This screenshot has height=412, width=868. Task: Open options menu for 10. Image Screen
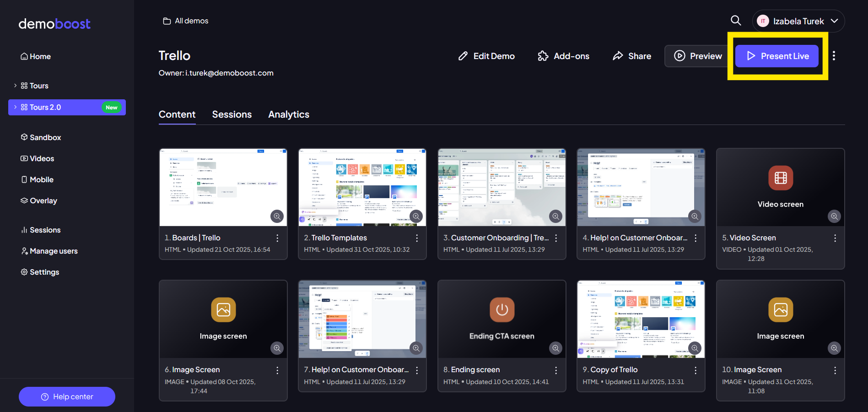pyautogui.click(x=835, y=370)
